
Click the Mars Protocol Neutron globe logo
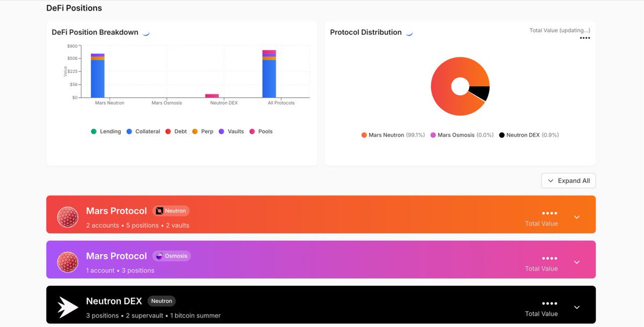68,217
